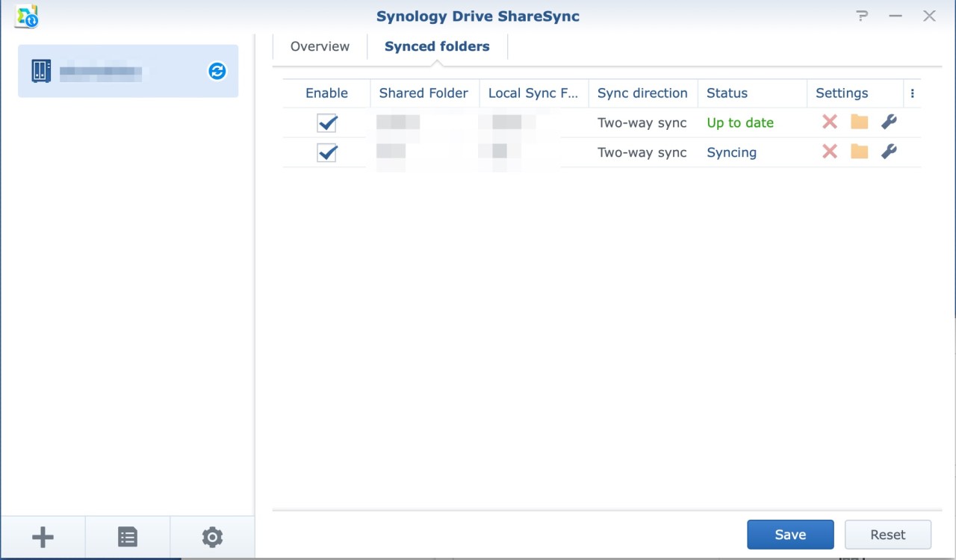Screen dimensions: 956x560
Task: Open global settings via the gear icon
Action: 212,536
